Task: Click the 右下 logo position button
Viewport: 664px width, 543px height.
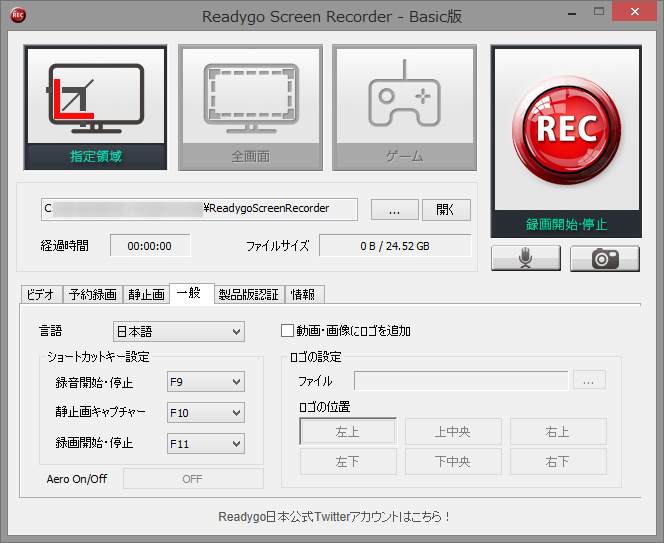Action: 558,461
